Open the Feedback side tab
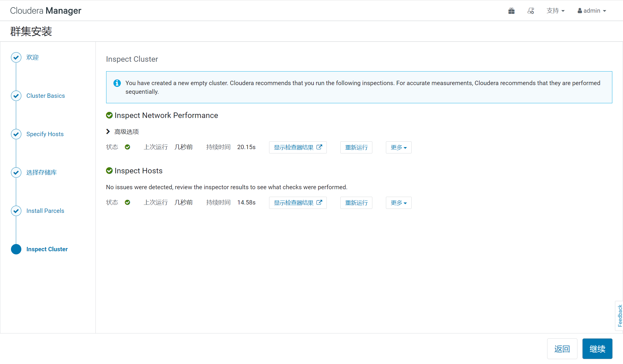 tap(620, 316)
